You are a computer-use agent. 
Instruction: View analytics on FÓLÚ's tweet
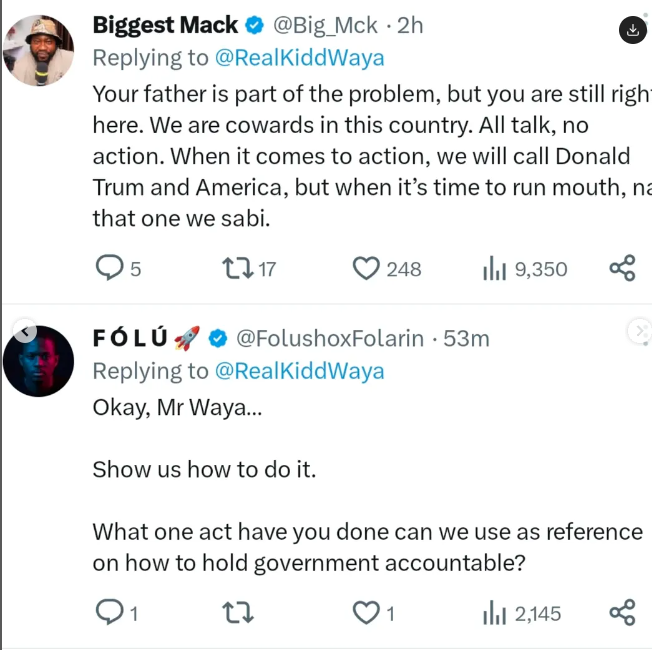tap(494, 612)
